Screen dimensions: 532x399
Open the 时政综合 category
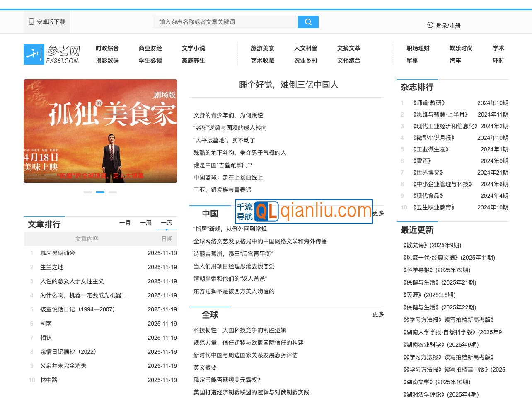point(107,48)
